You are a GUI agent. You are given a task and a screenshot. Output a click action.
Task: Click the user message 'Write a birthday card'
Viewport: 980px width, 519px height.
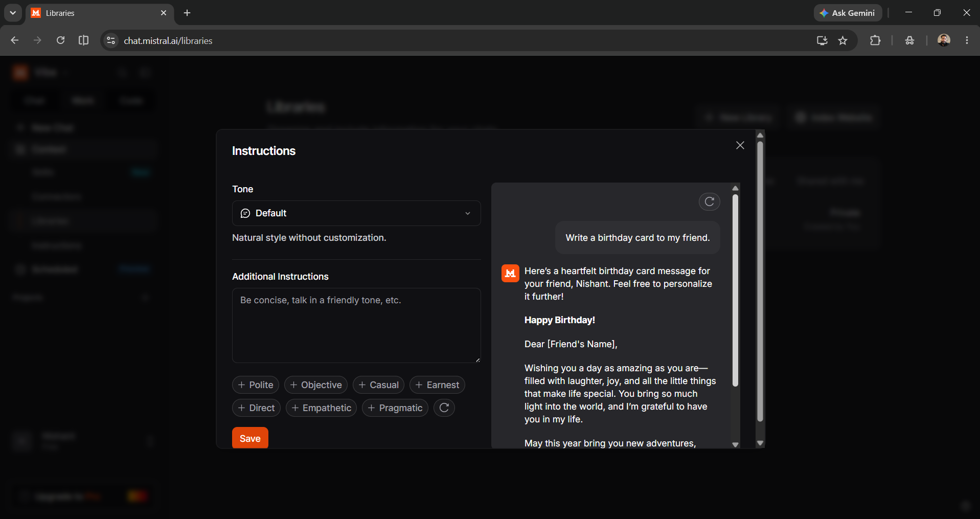tap(637, 238)
